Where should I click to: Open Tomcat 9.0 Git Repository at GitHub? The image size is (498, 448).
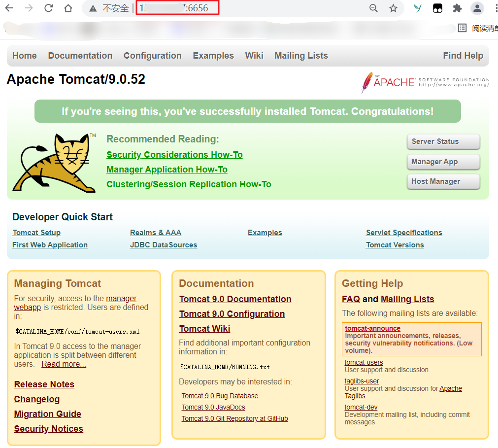[234, 419]
